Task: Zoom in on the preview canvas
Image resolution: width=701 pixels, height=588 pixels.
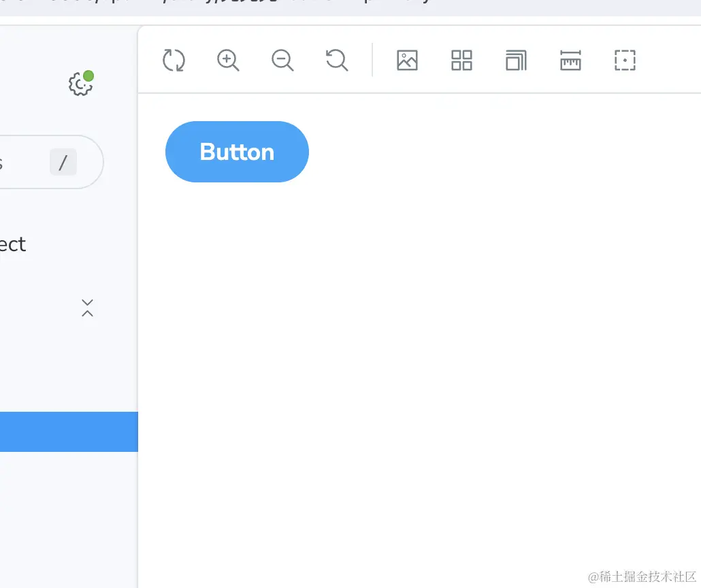Action: click(228, 61)
